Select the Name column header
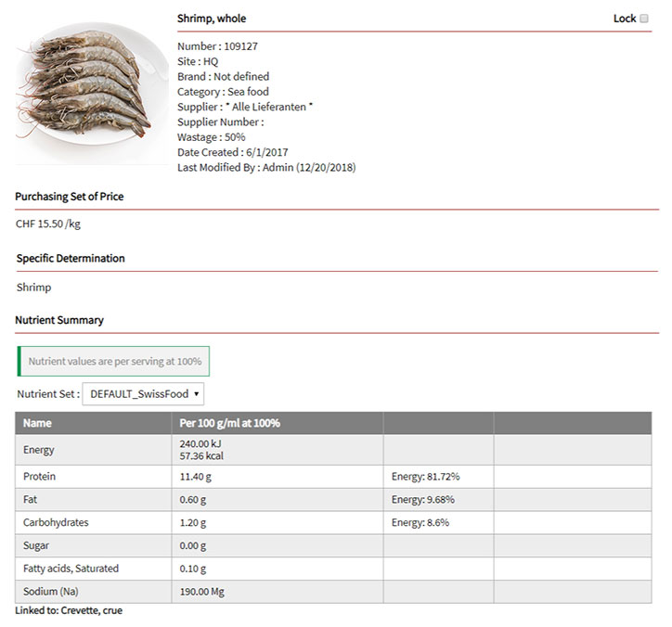The image size is (672, 627). click(x=37, y=423)
